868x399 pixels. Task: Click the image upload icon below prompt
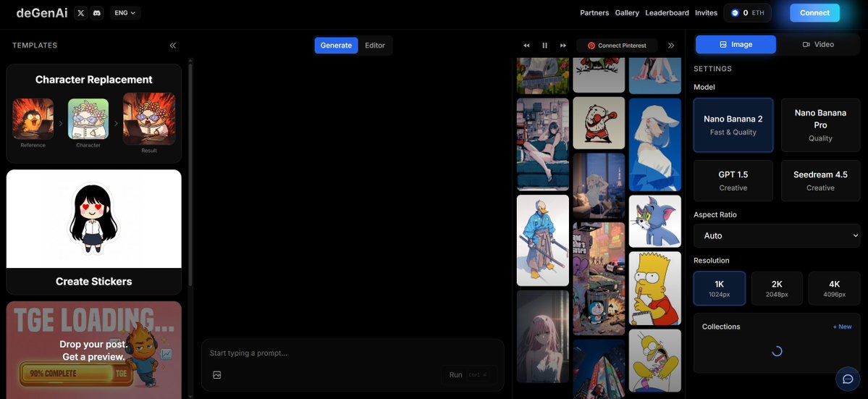click(217, 374)
